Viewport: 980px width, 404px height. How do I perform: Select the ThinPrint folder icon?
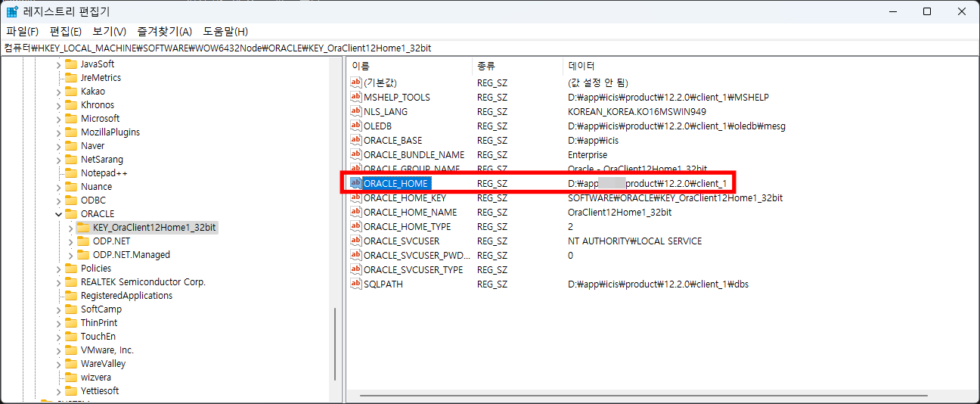[71, 323]
